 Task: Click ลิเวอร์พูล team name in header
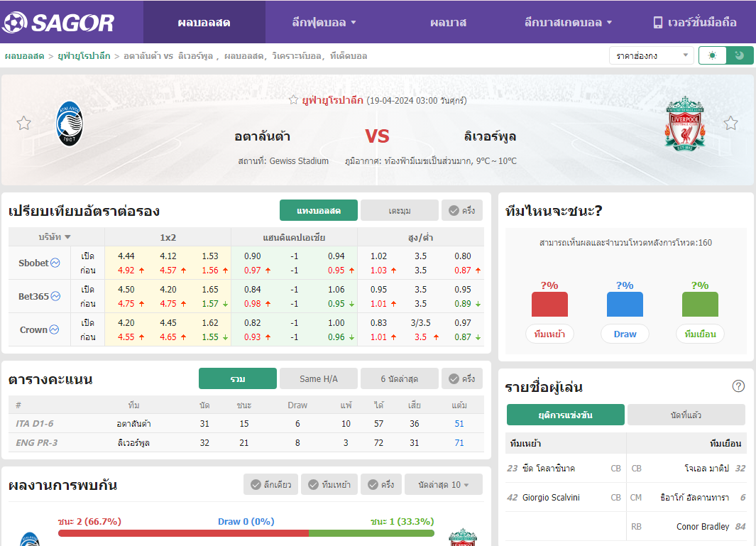(x=490, y=136)
